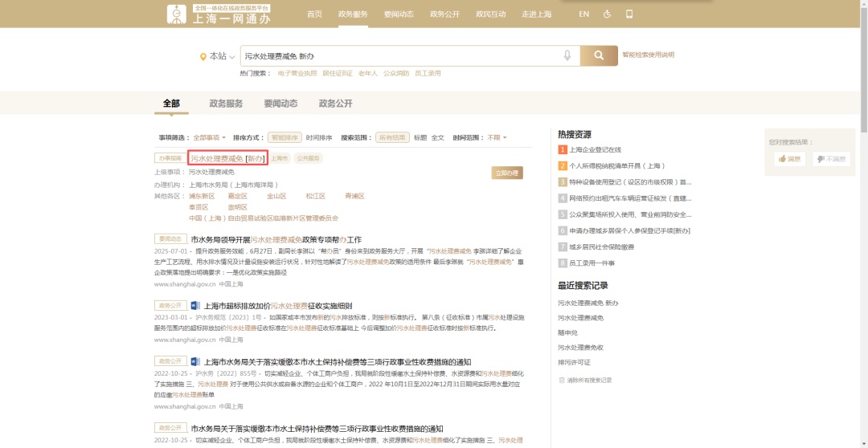Click the 立即办理 button
This screenshot has height=448, width=868.
(x=506, y=173)
